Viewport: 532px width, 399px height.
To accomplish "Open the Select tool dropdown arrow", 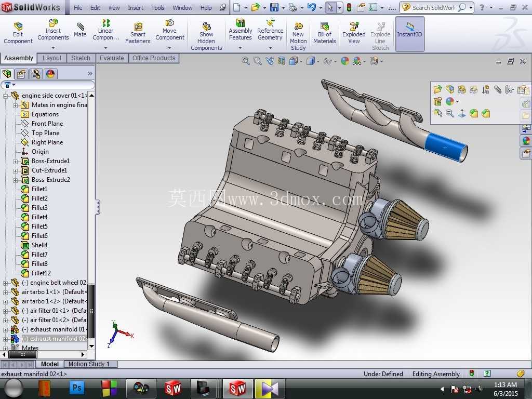I will tap(339, 8).
